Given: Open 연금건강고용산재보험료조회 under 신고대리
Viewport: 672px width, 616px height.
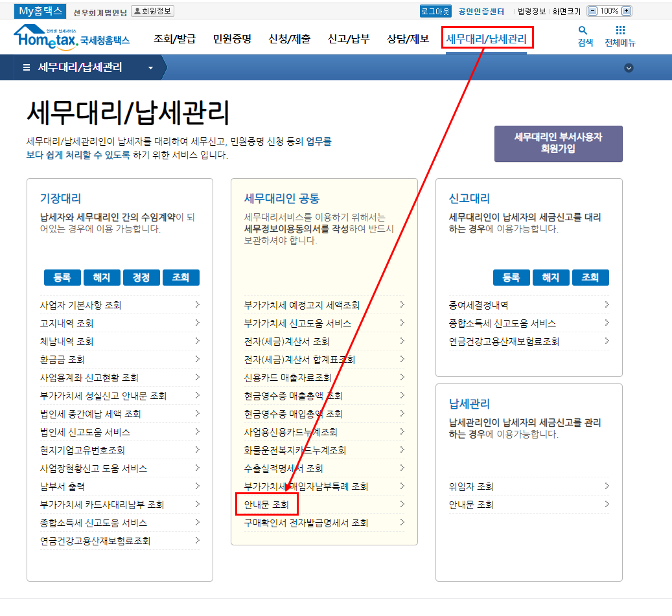Looking at the screenshot, I should [504, 341].
